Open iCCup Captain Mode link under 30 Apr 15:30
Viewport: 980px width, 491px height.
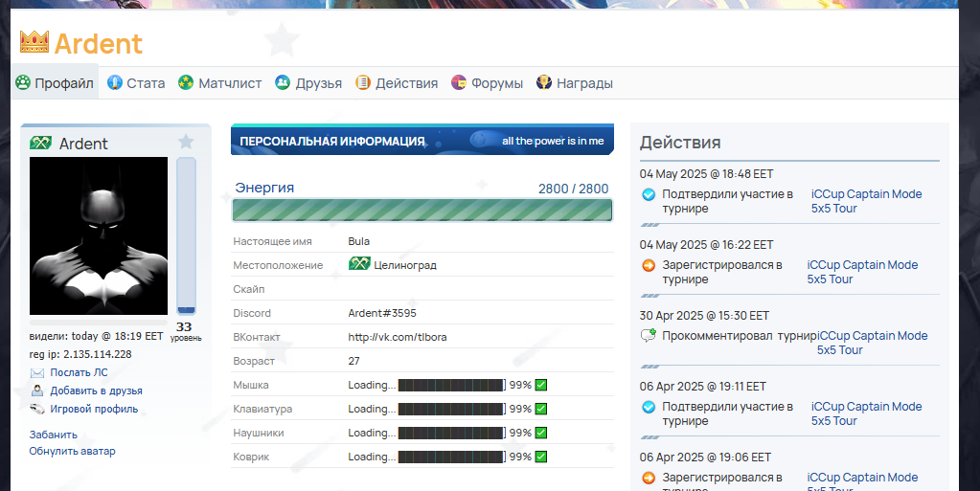[873, 343]
